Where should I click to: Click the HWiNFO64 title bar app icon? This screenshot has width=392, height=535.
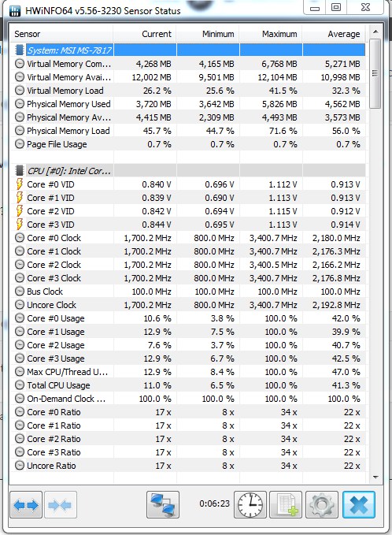(x=15, y=10)
